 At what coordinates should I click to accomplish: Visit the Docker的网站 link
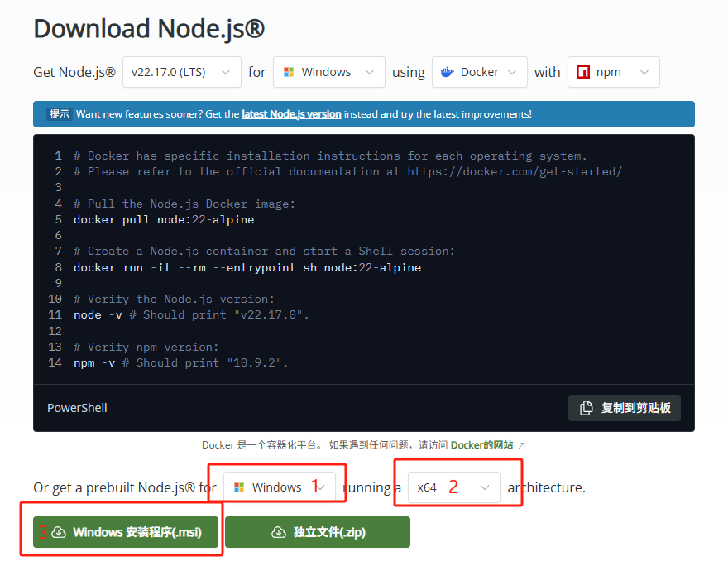(481, 445)
